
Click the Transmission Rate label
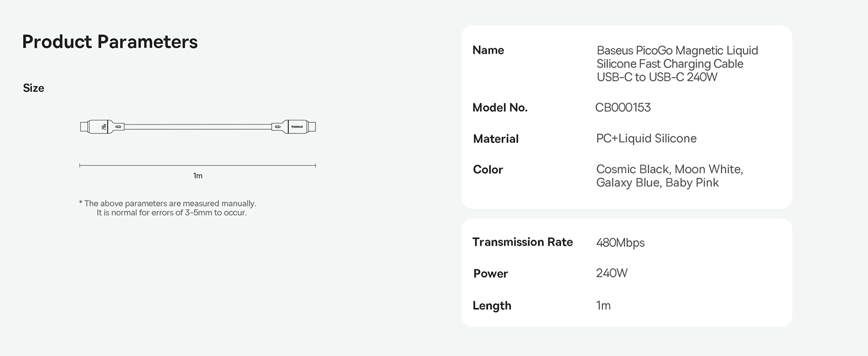click(x=522, y=242)
